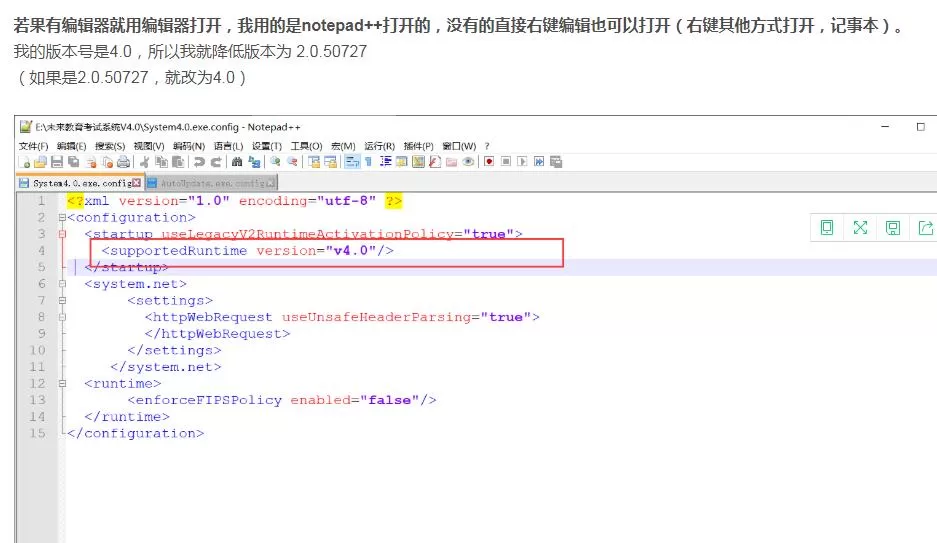The height and width of the screenshot is (543, 937).
Task: Click the Paste icon in toolbar
Action: click(178, 162)
